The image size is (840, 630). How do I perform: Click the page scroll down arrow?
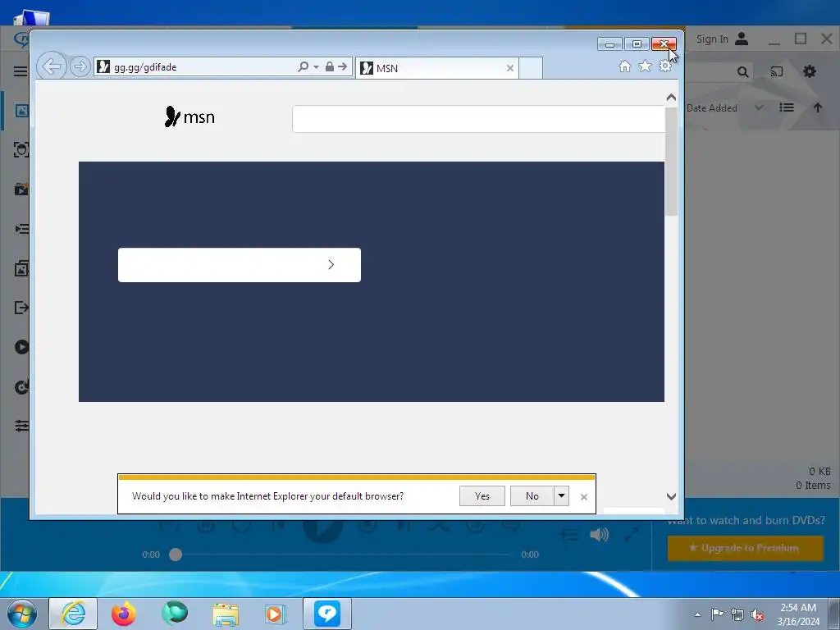(x=671, y=496)
